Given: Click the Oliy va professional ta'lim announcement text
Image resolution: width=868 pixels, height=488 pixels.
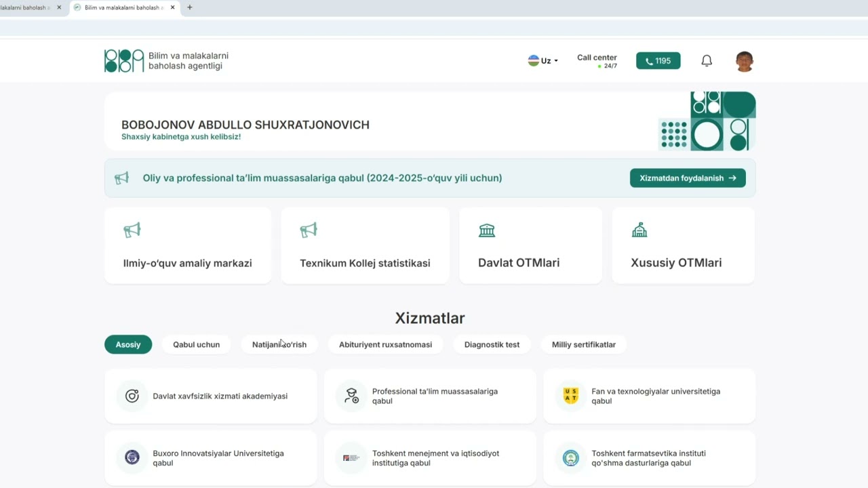Looking at the screenshot, I should [x=322, y=178].
